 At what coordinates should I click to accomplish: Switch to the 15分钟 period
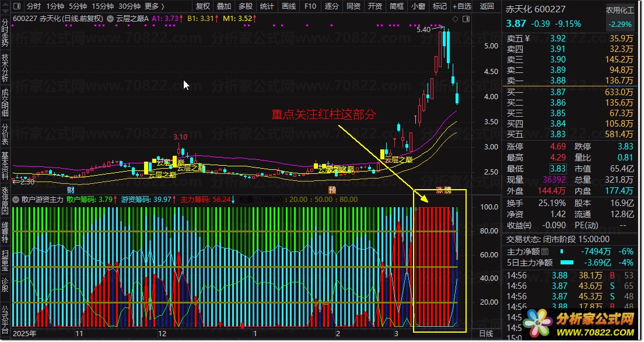pos(103,6)
